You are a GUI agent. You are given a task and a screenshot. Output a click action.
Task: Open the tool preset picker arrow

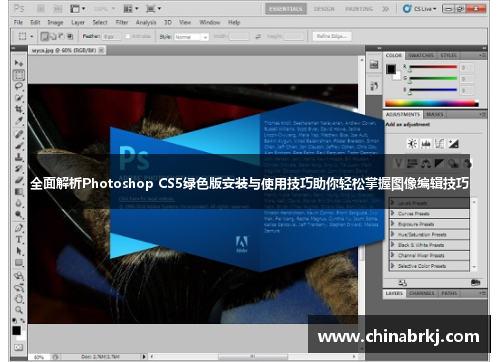tap(32, 36)
